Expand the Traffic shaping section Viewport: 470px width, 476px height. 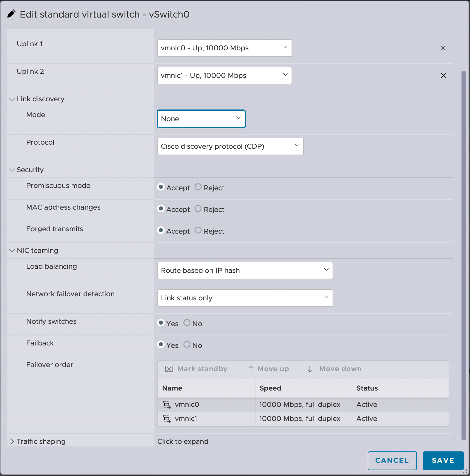coord(12,441)
